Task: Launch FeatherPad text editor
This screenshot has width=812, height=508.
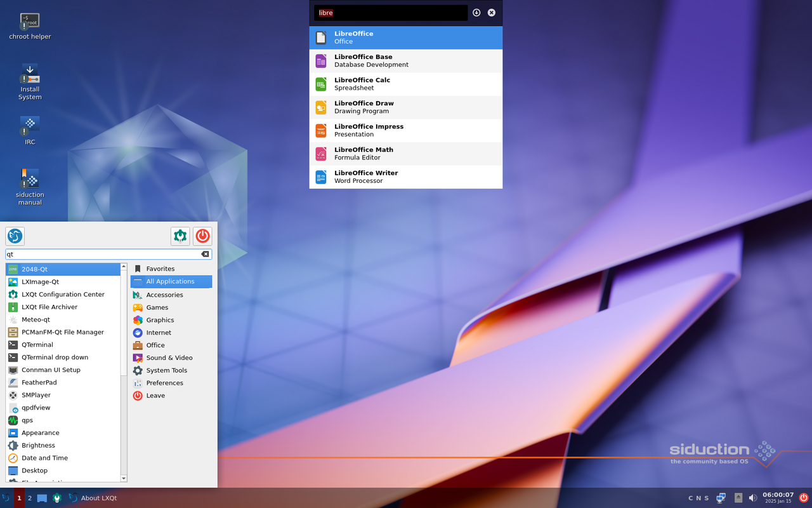Action: click(x=63, y=382)
